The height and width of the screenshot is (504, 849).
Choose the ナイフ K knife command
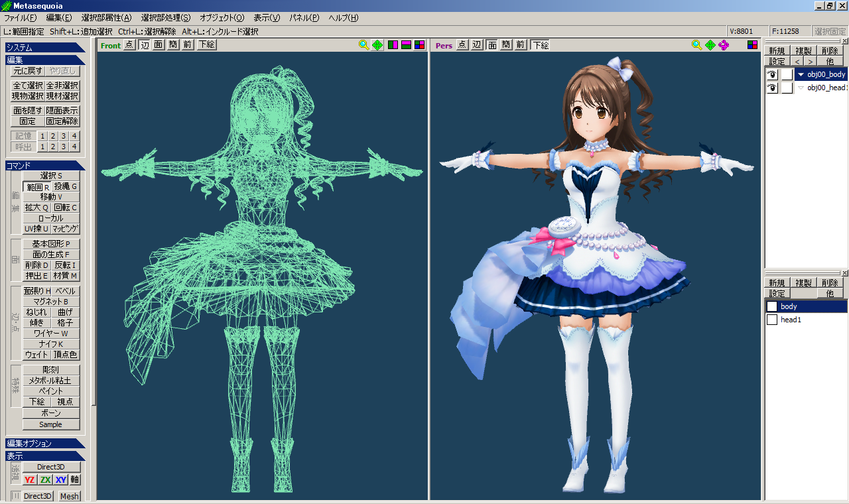(51, 344)
